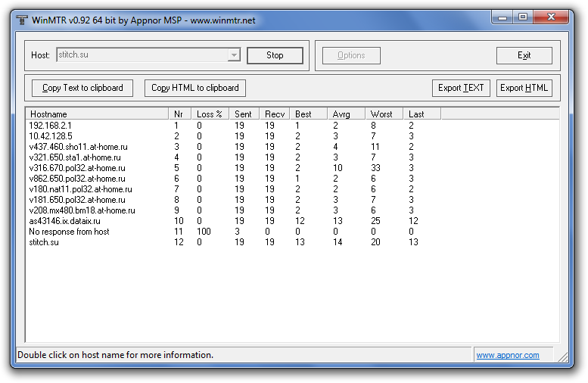588x383 pixels.
Task: Copy Text to clipboard
Action: [82, 88]
